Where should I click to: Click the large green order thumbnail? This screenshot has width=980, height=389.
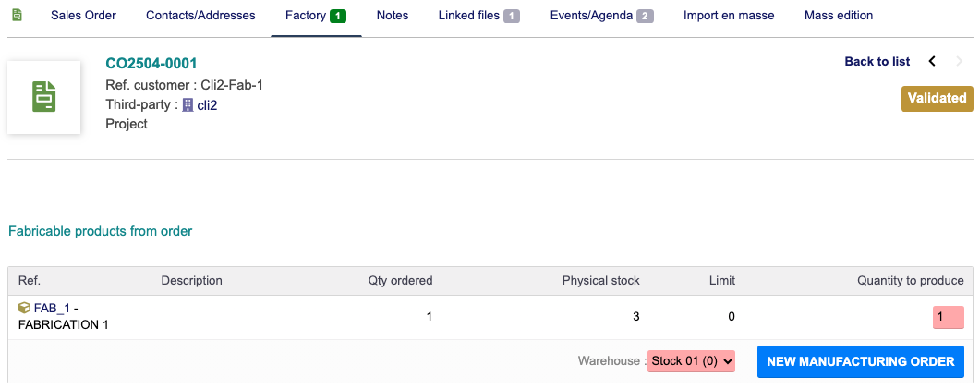pos(44,97)
